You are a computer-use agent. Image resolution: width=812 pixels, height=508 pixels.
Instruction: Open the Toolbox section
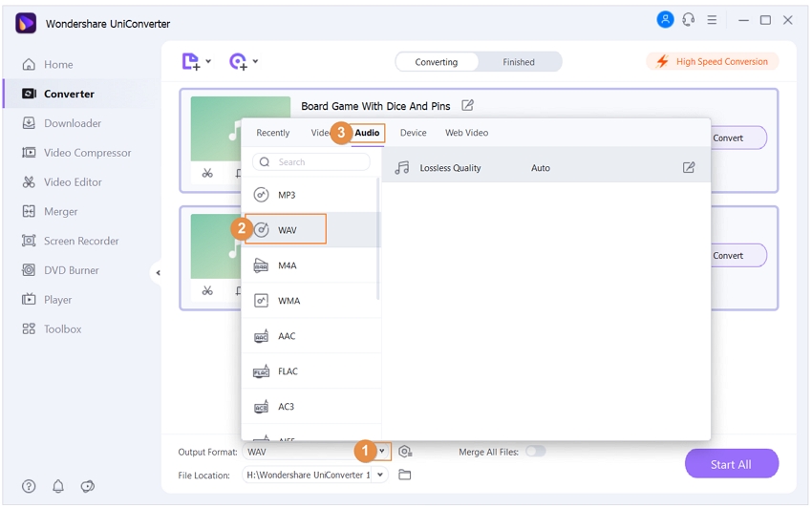52,329
